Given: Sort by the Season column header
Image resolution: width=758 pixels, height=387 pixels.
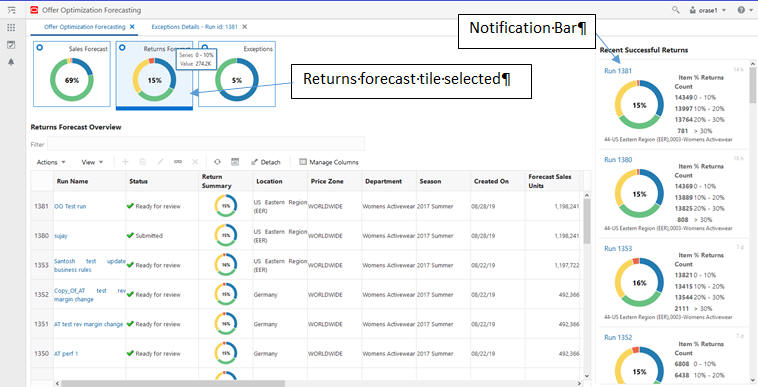Looking at the screenshot, I should coord(430,181).
